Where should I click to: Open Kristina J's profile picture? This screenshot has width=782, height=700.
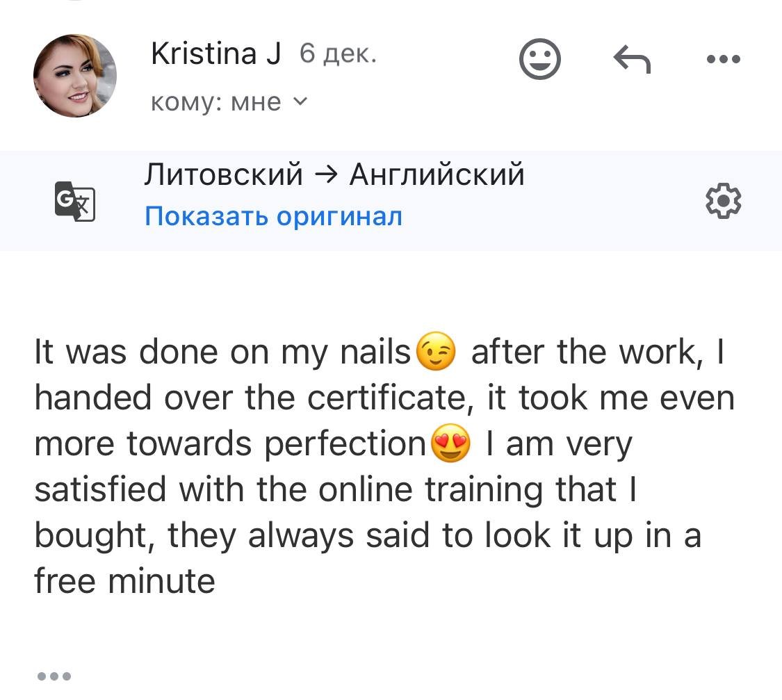pyautogui.click(x=75, y=76)
